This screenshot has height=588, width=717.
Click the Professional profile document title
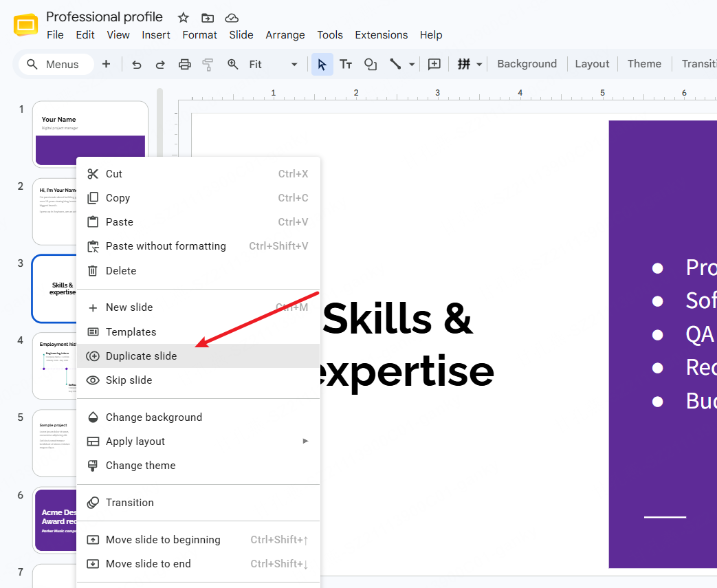click(x=104, y=17)
